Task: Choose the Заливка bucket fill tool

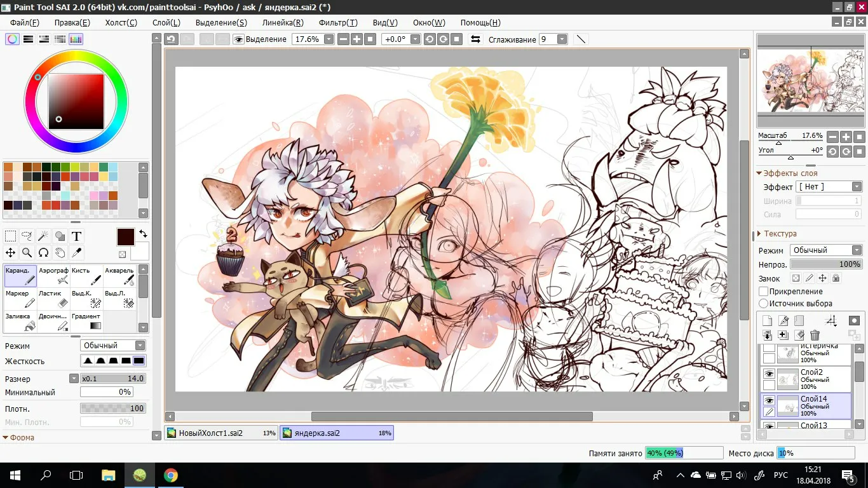Action: tap(20, 322)
